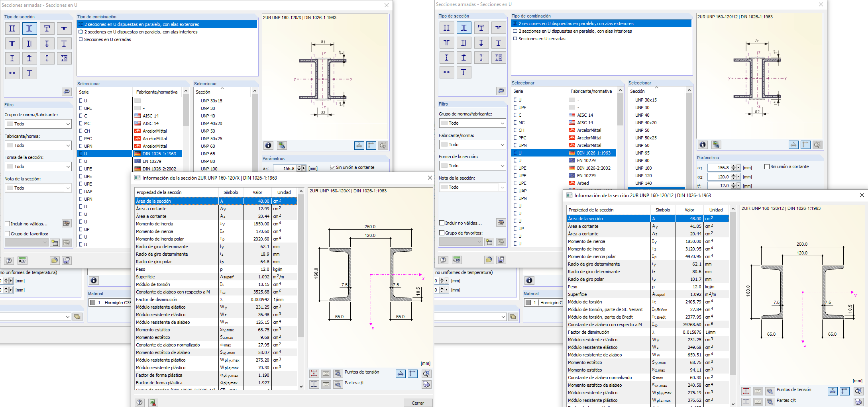The width and height of the screenshot is (868, 407).
Task: Click printer icon in left info dialog
Action: coord(426,384)
